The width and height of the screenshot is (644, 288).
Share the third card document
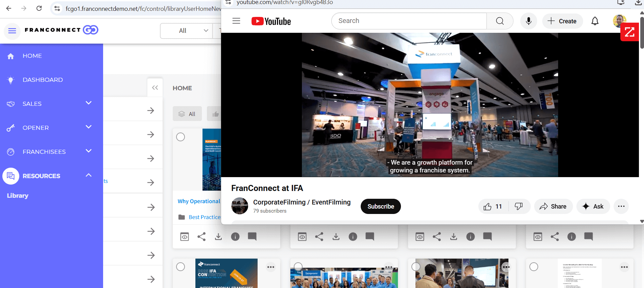click(x=437, y=237)
